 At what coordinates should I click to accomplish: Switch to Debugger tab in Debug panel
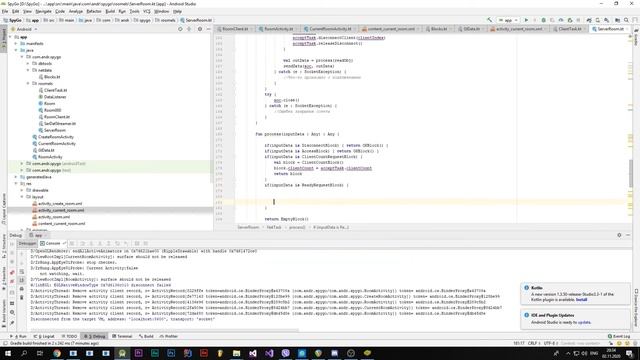[27, 243]
